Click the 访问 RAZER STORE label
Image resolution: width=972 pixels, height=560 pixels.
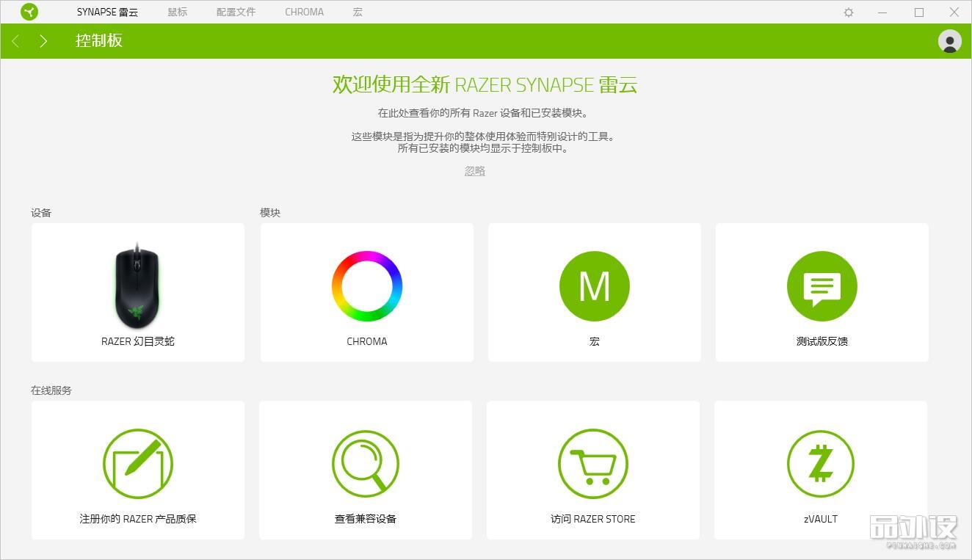(x=593, y=519)
